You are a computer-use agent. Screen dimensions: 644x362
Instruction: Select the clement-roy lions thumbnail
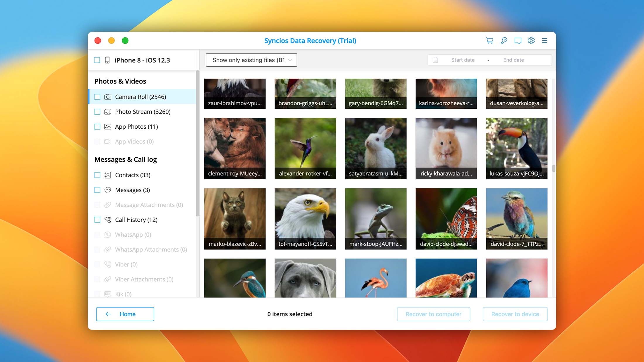(235, 149)
